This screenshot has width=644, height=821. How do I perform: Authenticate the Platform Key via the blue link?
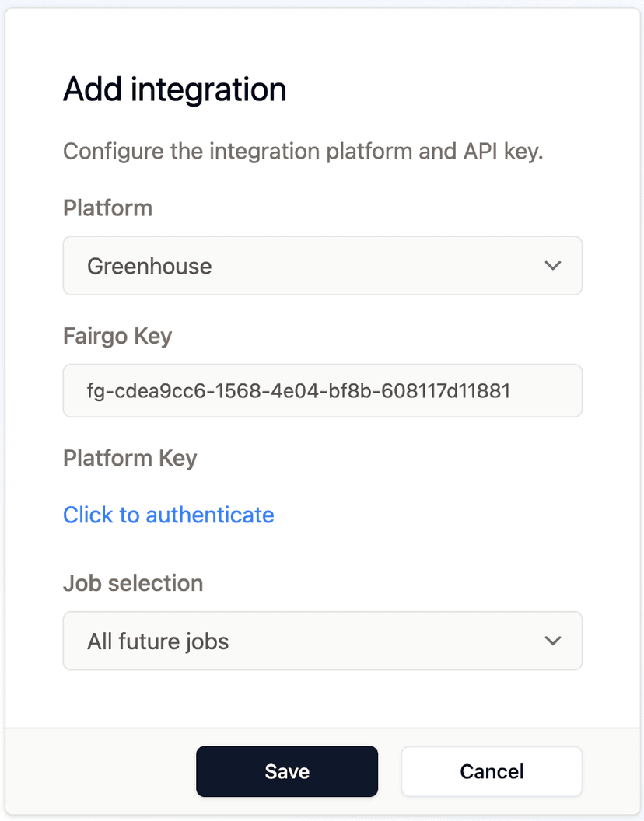click(x=168, y=515)
